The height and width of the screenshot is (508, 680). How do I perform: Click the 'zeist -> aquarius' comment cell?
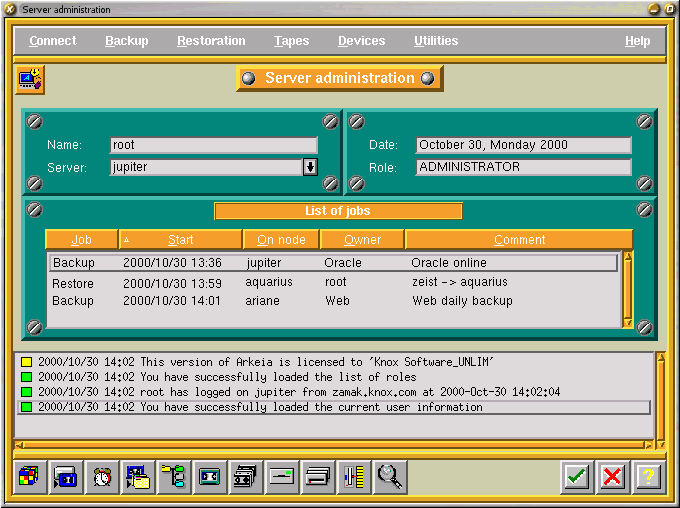[x=460, y=282]
